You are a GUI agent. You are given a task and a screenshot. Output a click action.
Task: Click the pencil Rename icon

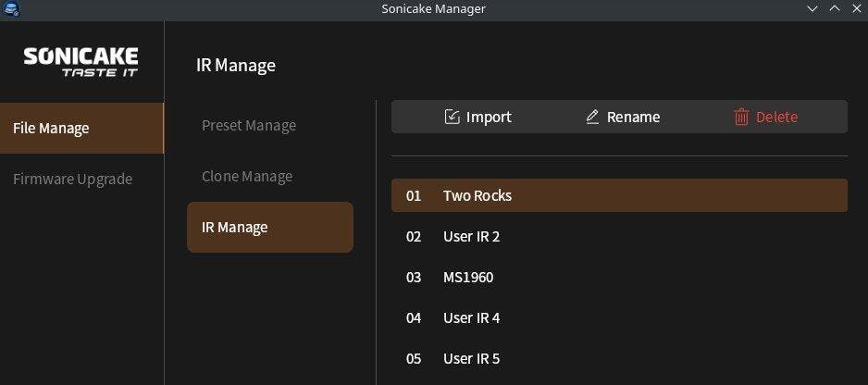(592, 117)
